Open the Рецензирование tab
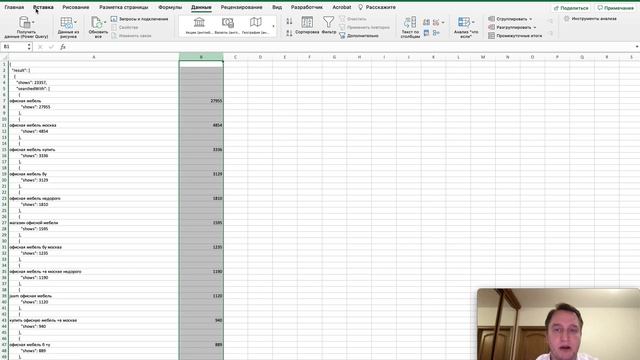This screenshot has height=360, width=640. 242,7
